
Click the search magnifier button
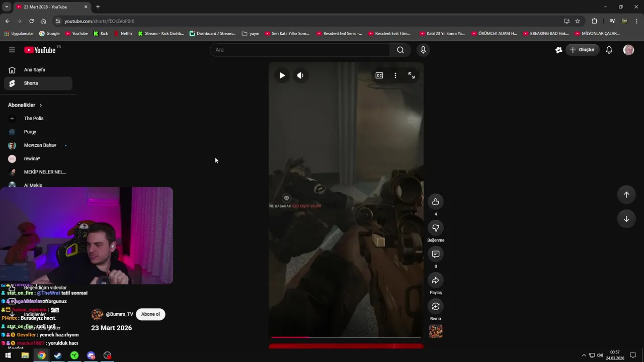(x=400, y=50)
